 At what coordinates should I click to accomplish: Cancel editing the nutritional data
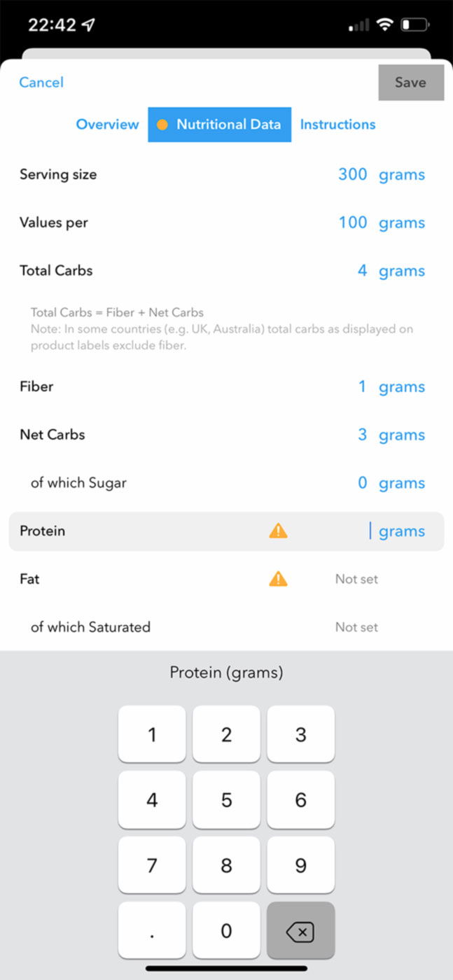(41, 83)
